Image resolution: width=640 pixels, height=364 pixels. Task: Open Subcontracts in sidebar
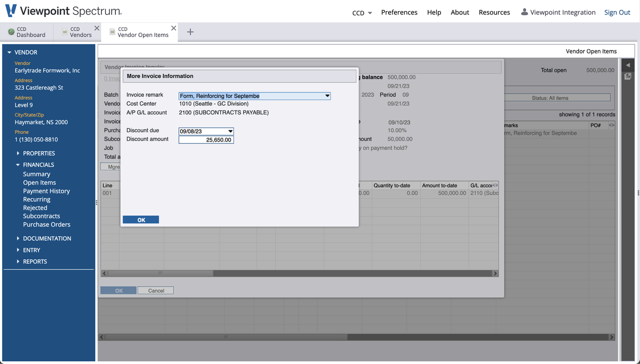pos(41,216)
